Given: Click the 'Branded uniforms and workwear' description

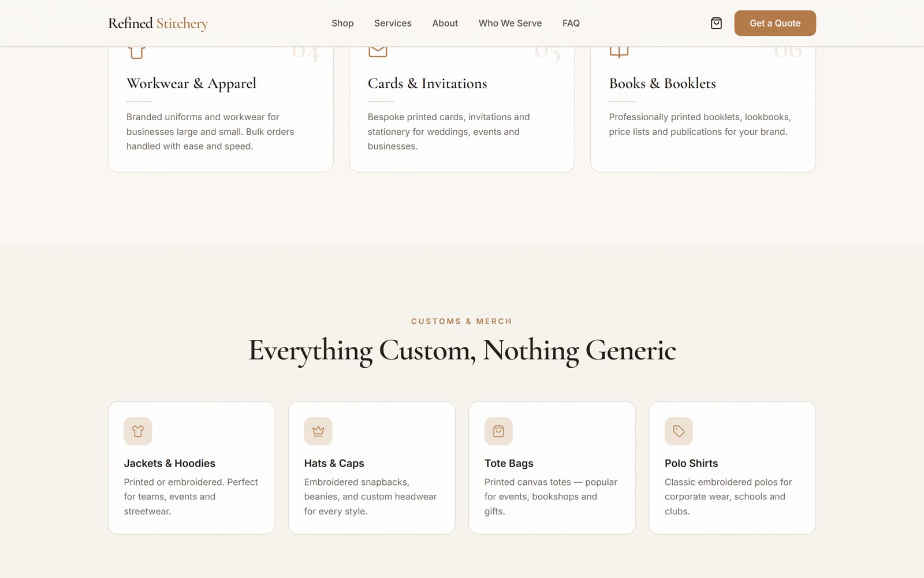Looking at the screenshot, I should pos(210,132).
